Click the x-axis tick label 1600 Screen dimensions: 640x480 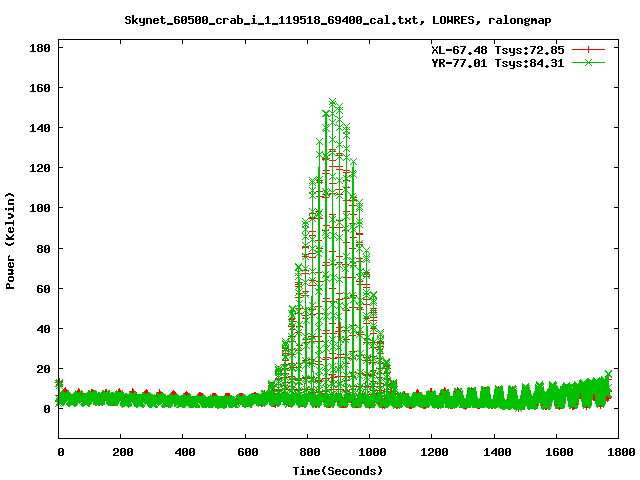click(x=559, y=452)
